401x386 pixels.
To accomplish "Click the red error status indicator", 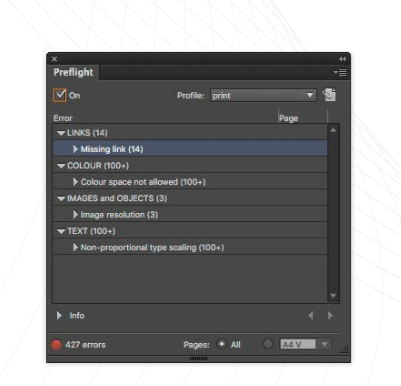I will [56, 345].
